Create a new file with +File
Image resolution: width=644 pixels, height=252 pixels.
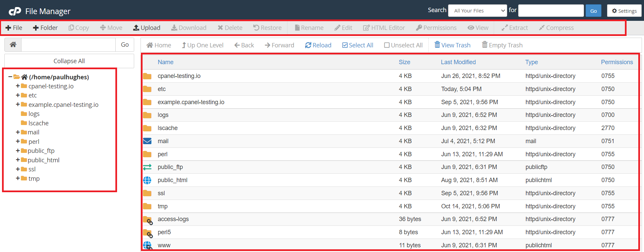click(x=14, y=28)
